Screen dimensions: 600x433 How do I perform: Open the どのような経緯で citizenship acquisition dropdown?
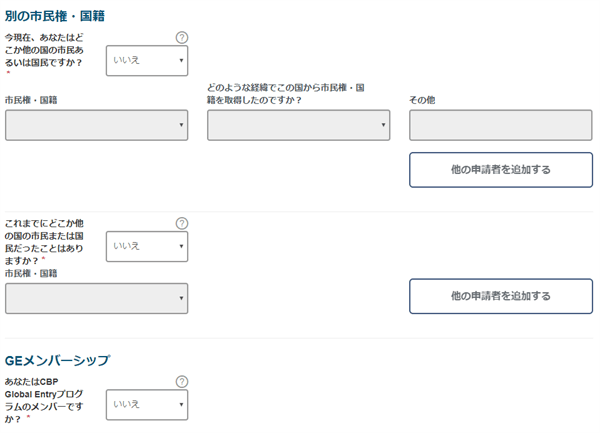(x=298, y=125)
